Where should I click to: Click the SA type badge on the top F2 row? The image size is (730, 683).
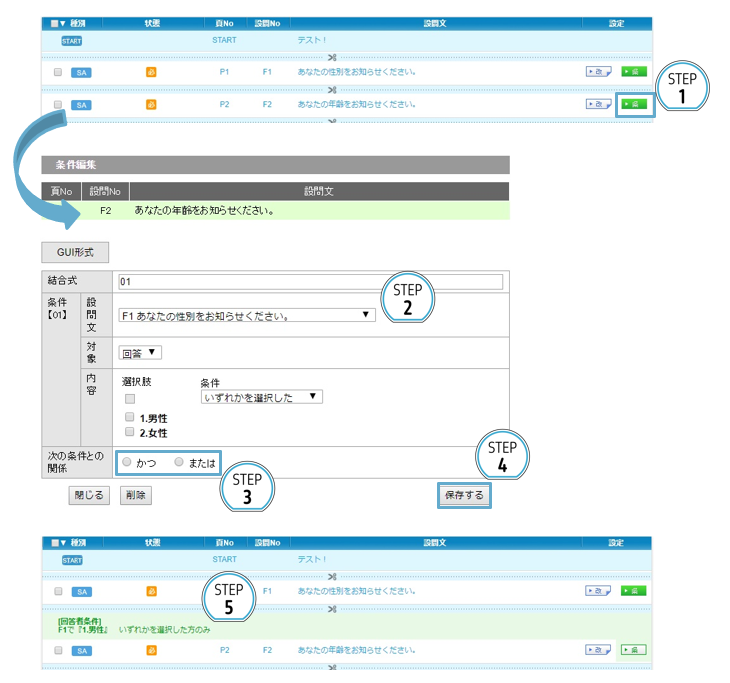click(82, 104)
